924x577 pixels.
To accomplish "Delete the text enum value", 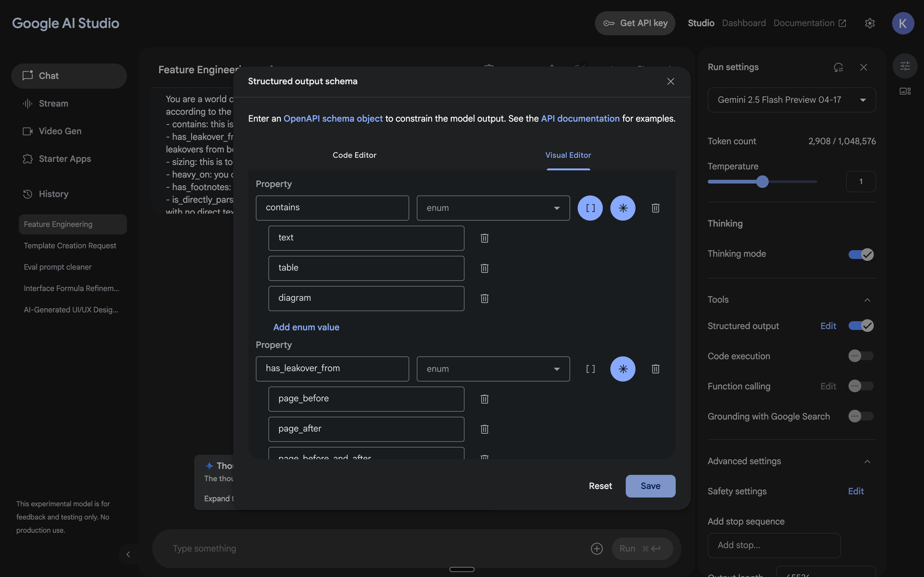I will pyautogui.click(x=485, y=238).
